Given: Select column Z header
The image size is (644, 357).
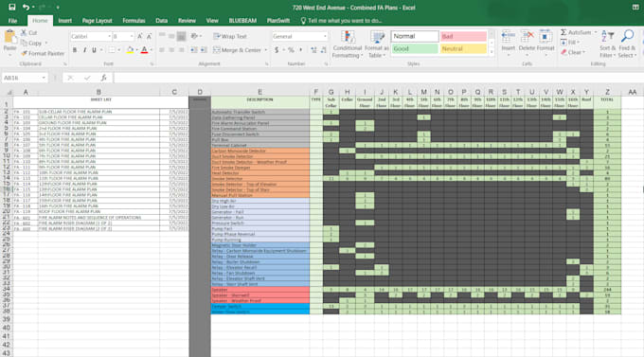Looking at the screenshot, I should pyautogui.click(x=607, y=92).
